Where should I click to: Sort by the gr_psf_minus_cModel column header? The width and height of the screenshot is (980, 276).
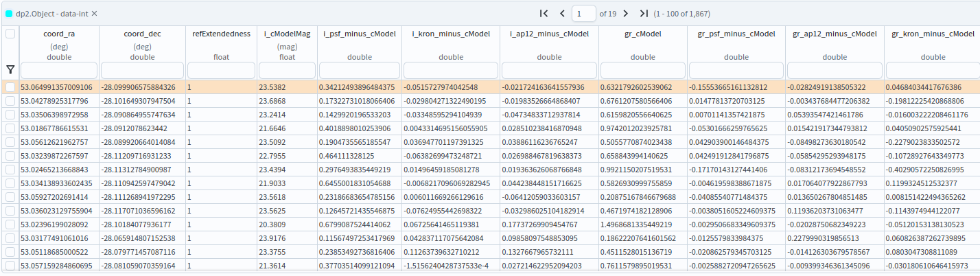coord(736,34)
